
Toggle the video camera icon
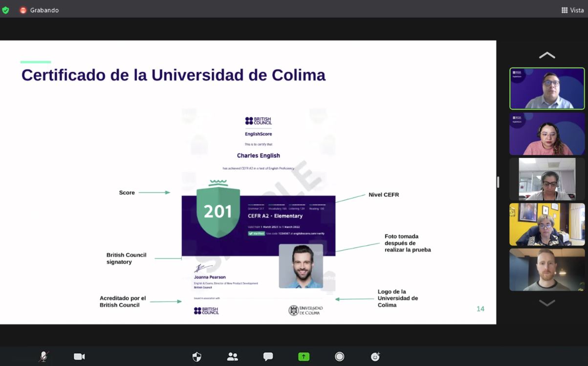(79, 357)
